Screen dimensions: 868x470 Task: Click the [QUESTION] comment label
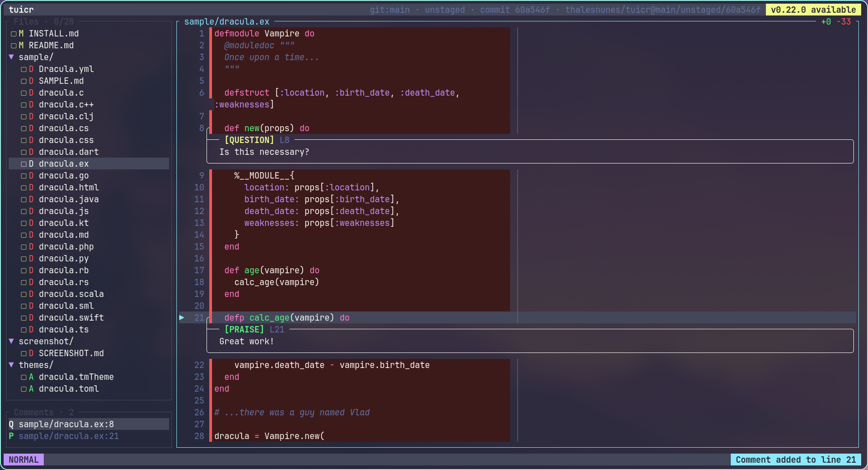point(249,140)
